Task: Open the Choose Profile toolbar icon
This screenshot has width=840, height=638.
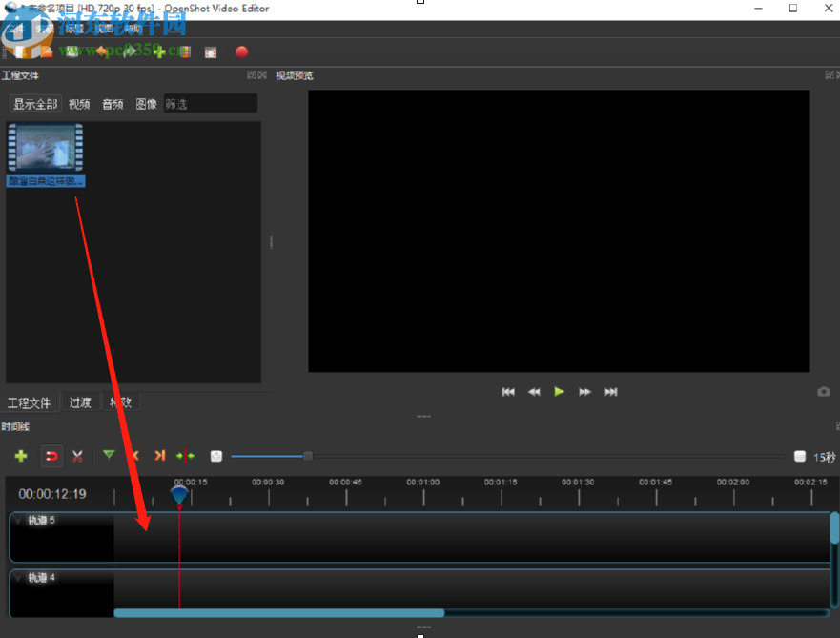Action: [x=184, y=51]
